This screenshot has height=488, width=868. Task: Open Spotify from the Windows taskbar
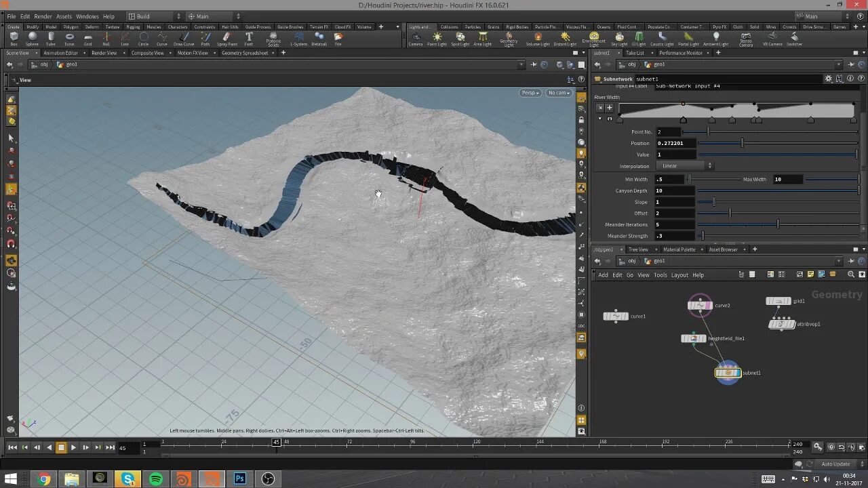(156, 479)
